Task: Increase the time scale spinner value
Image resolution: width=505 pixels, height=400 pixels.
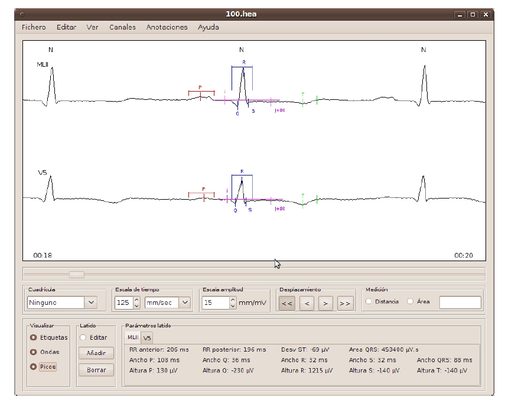Action: coord(136,300)
